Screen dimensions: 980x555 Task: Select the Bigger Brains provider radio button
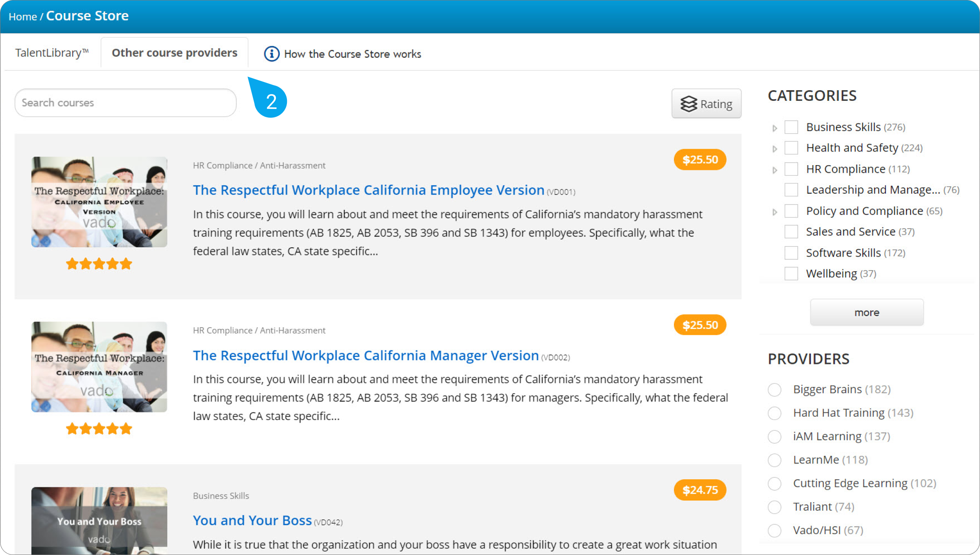(774, 389)
